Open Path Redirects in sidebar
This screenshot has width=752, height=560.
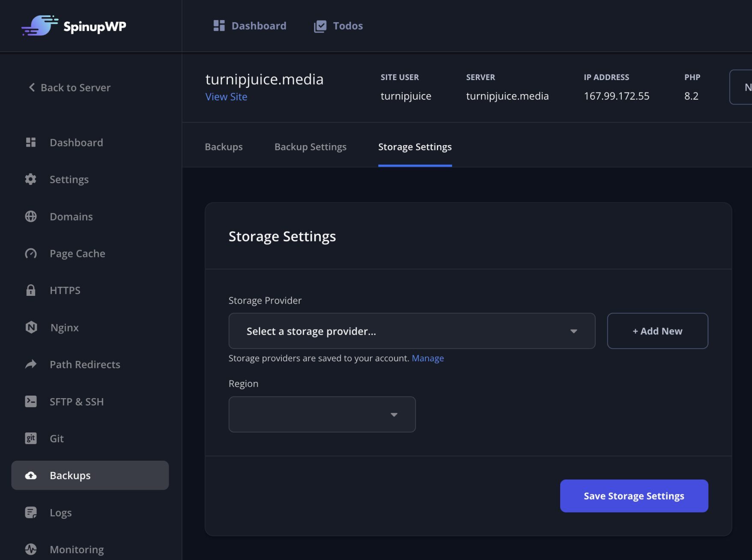pyautogui.click(x=90, y=364)
